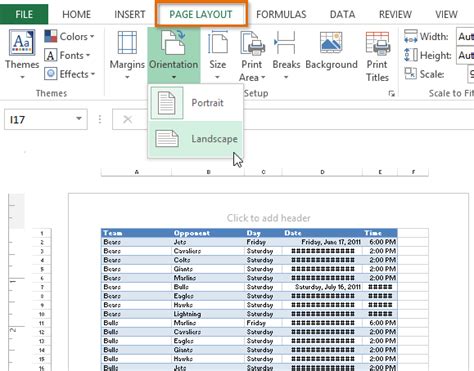The height and width of the screenshot is (371, 474).
Task: Open the Width combo box
Action: 465,36
